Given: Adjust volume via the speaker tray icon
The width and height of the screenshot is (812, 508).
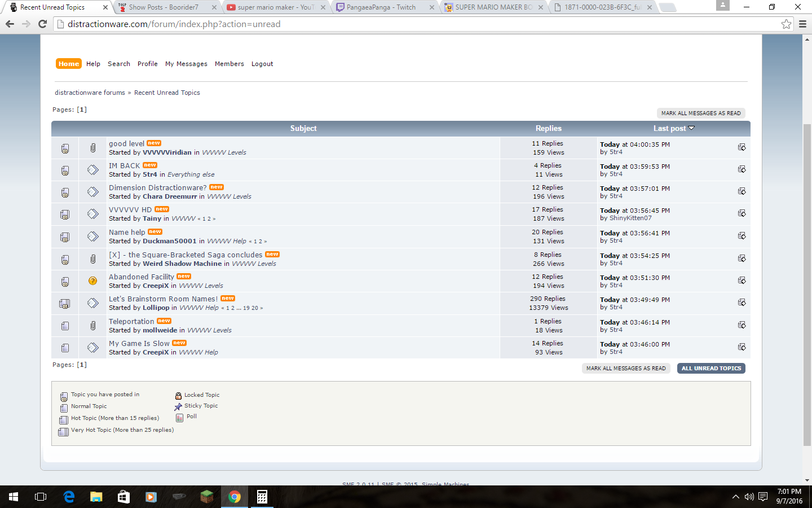Looking at the screenshot, I should (749, 497).
